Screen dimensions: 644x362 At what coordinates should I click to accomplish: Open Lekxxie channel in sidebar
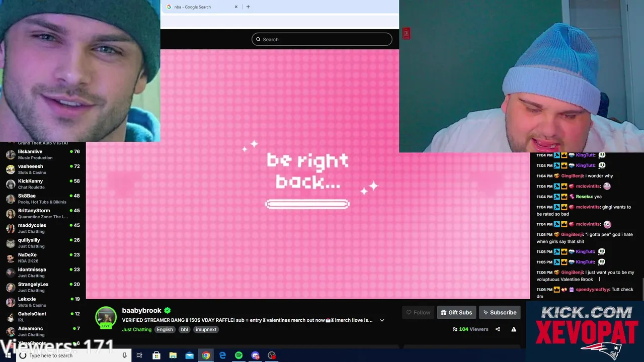coord(43,302)
